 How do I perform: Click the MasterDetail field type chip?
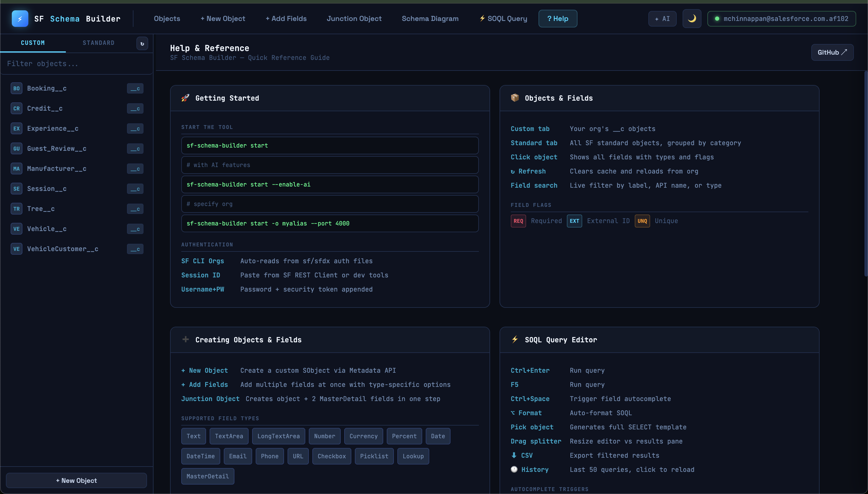click(x=208, y=476)
